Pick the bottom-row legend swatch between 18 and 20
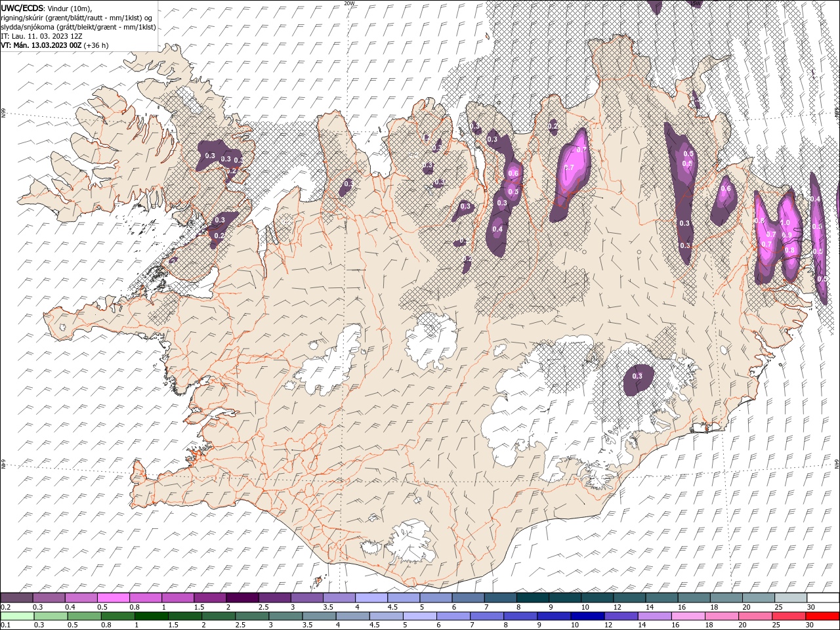This screenshot has height=630, width=840. click(721, 616)
